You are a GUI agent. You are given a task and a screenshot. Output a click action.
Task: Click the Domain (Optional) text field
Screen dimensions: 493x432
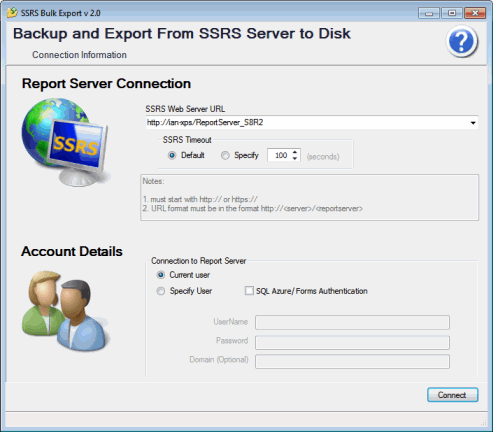(352, 361)
